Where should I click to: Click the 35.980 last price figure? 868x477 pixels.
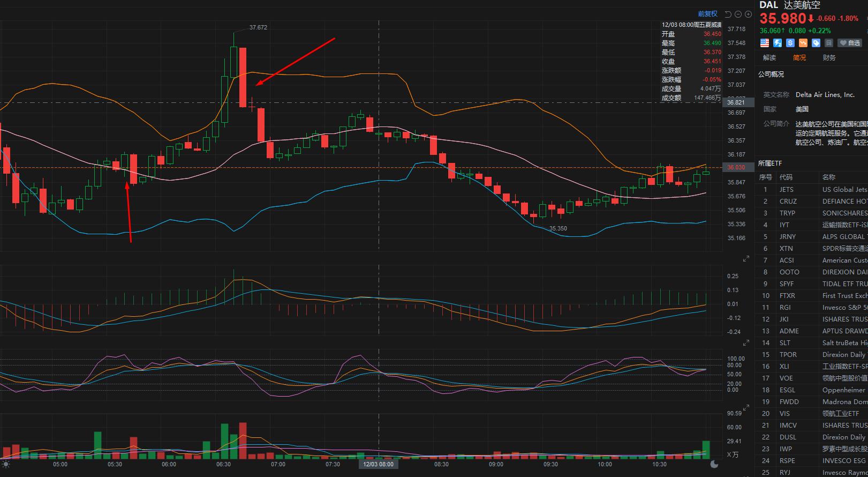pyautogui.click(x=783, y=19)
